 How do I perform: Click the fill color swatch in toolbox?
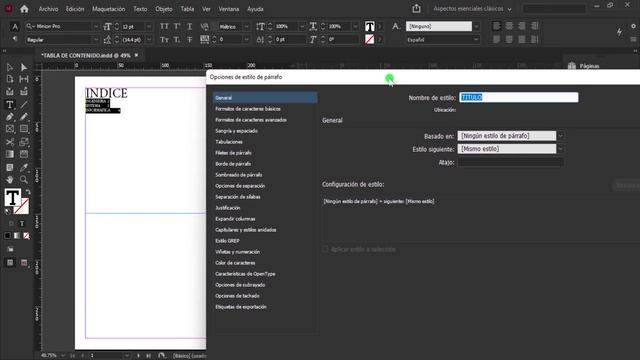click(x=13, y=198)
